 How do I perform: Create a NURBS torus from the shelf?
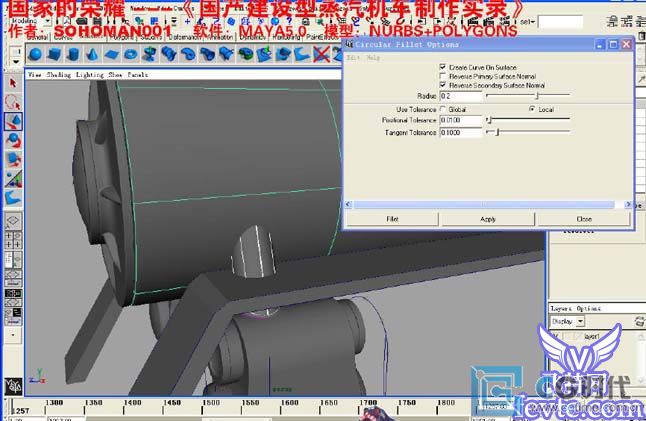click(131, 54)
